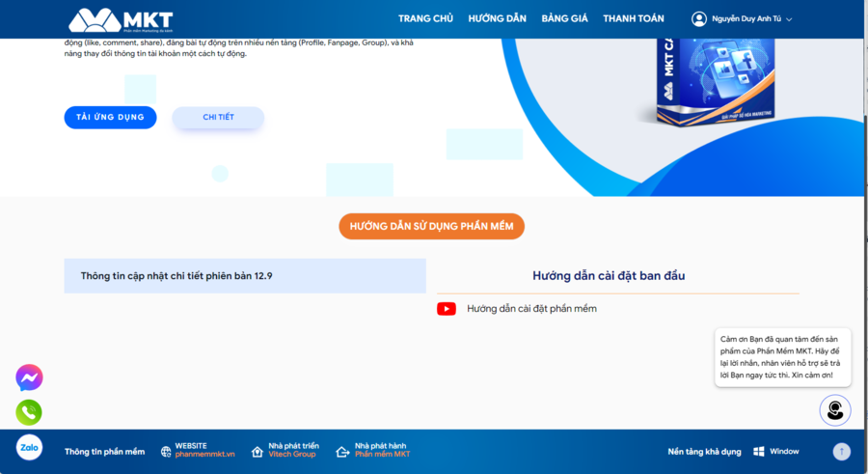Click the publisher house-arrow icon
Image resolution: width=868 pixels, height=474 pixels.
tap(342, 452)
